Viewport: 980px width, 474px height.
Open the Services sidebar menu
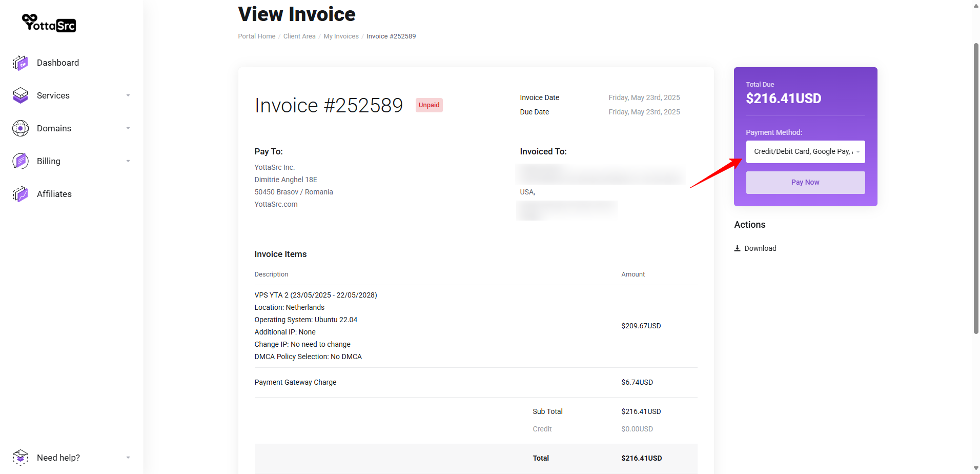53,95
